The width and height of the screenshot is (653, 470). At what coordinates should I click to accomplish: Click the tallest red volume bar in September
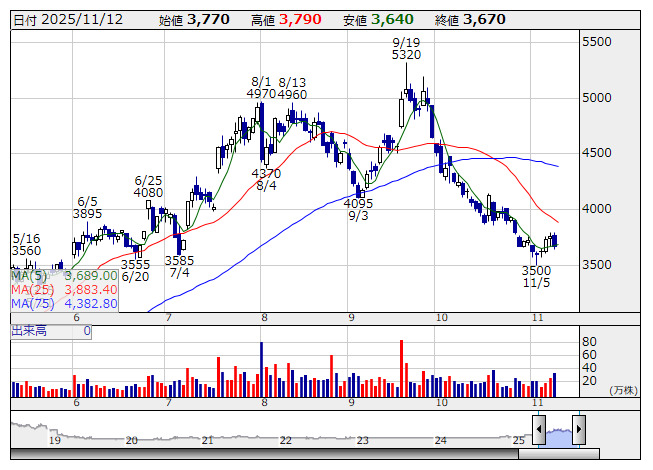point(401,368)
